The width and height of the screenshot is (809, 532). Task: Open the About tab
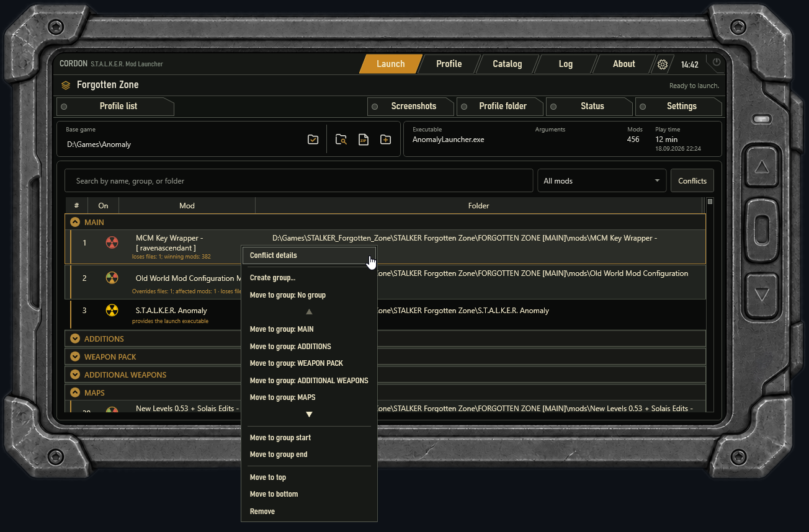tap(624, 64)
